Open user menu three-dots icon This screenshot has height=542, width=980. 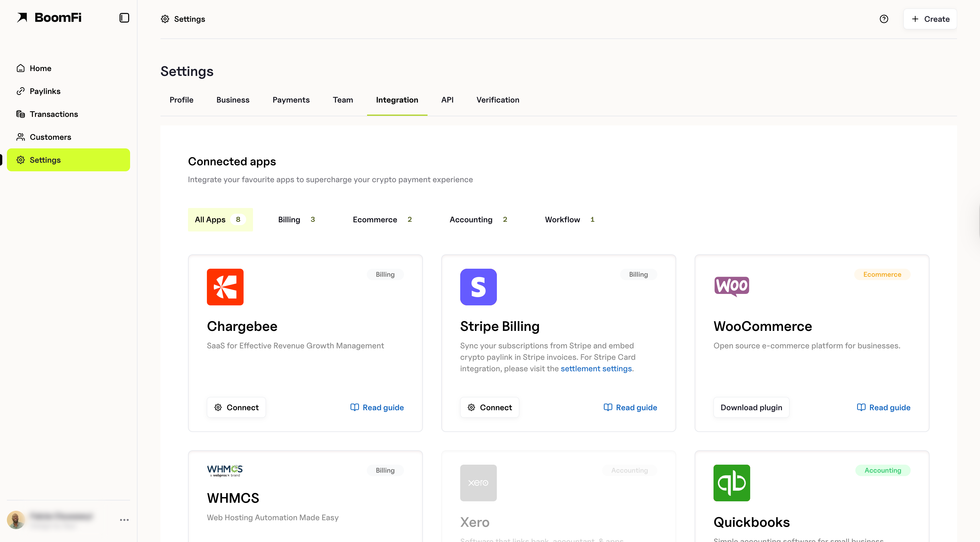124,520
